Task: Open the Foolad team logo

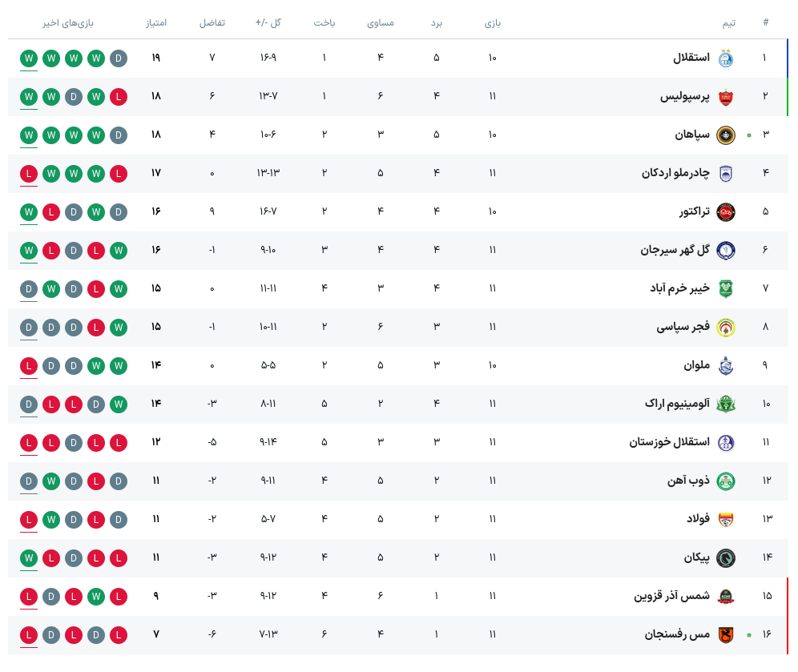Action: point(725,520)
